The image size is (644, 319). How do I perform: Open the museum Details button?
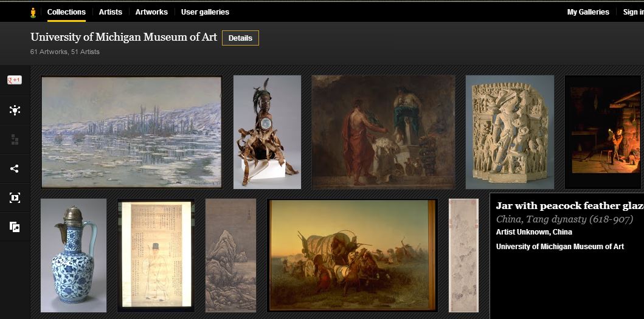(x=240, y=38)
